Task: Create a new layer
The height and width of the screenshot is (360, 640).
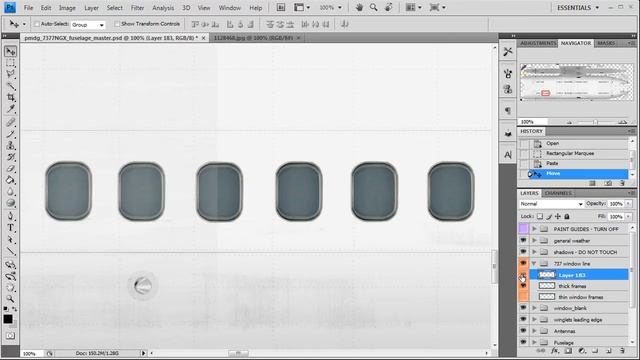Action: [609, 351]
